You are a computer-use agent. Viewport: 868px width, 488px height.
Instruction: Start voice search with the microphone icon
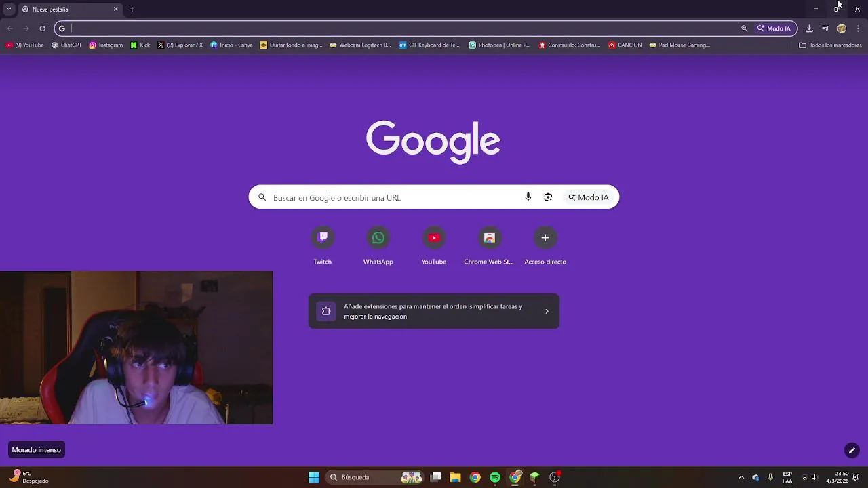(528, 197)
